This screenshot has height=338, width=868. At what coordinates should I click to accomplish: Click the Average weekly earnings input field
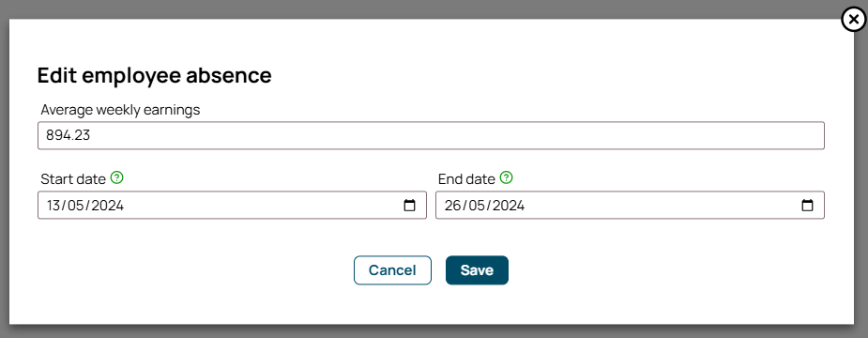(x=432, y=136)
